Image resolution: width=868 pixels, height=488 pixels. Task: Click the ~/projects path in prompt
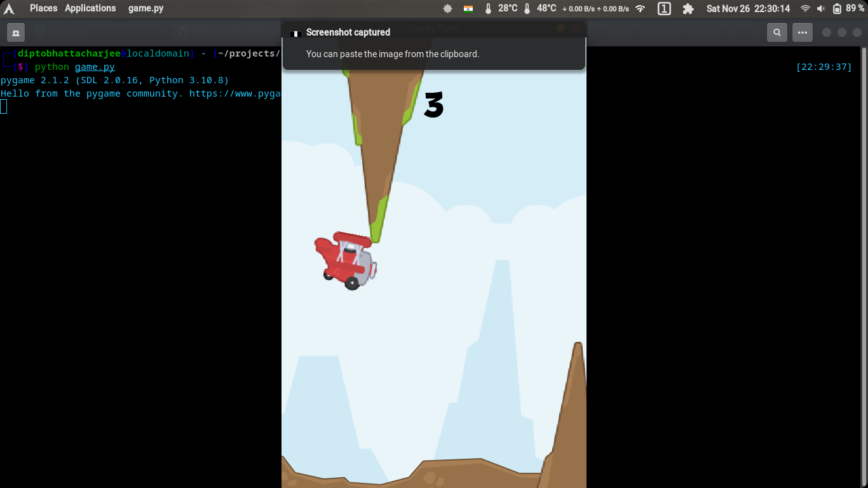click(248, 53)
